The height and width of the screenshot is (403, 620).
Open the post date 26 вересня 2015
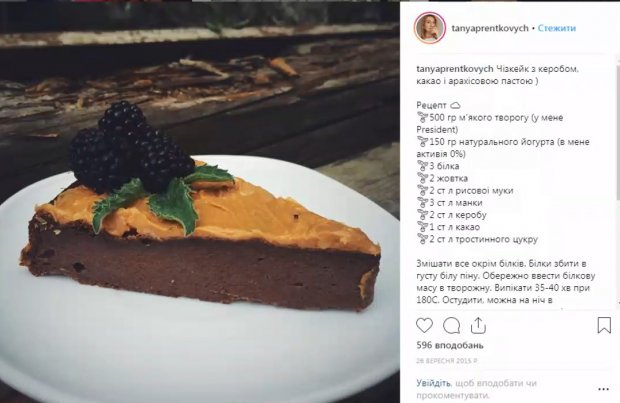447,361
